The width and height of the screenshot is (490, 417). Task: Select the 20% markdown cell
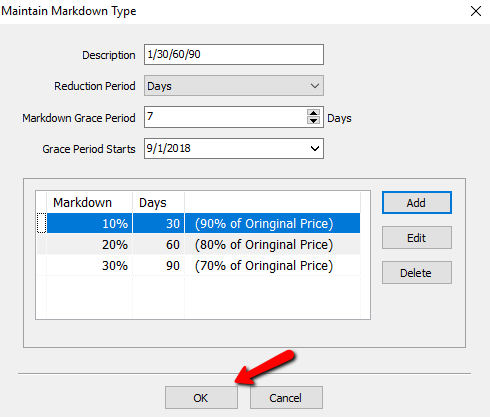coord(89,245)
